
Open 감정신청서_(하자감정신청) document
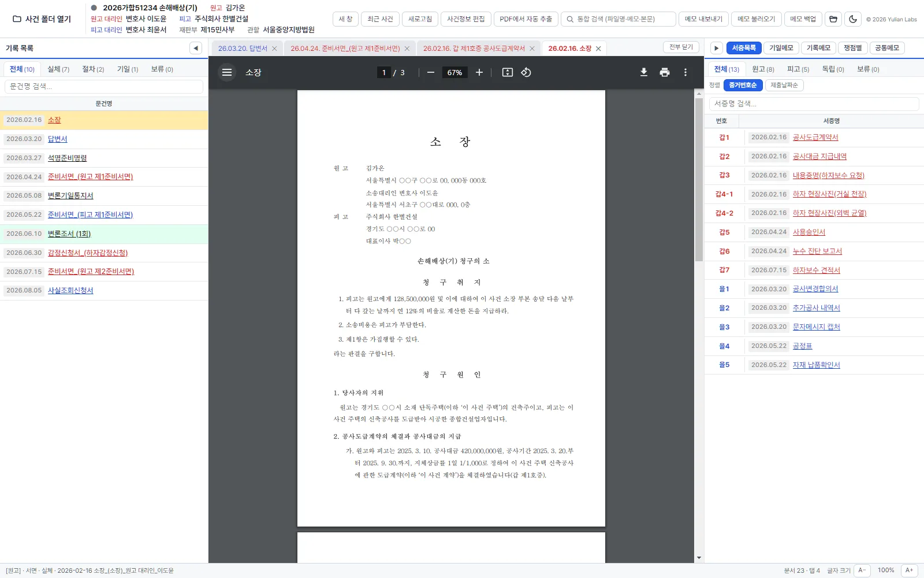(88, 253)
